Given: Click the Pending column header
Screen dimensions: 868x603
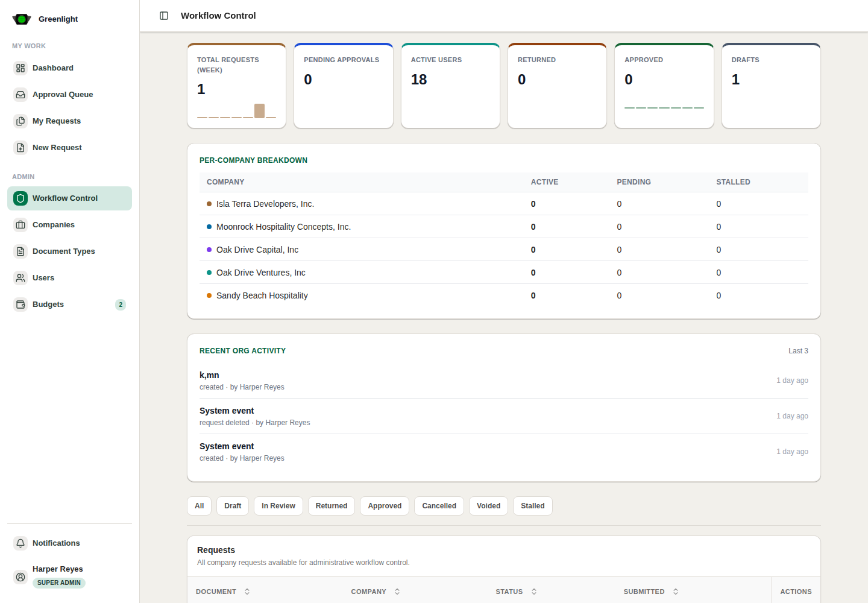Looking at the screenshot, I should tap(634, 182).
